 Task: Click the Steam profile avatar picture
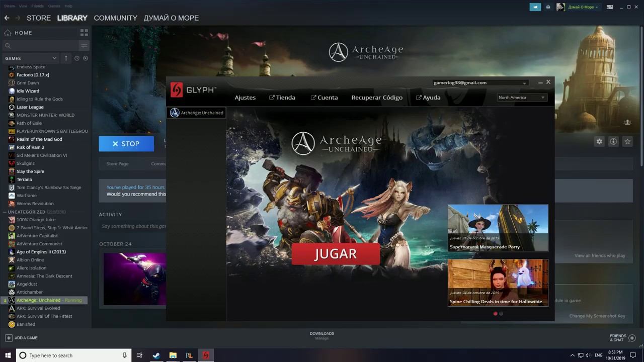(560, 7)
